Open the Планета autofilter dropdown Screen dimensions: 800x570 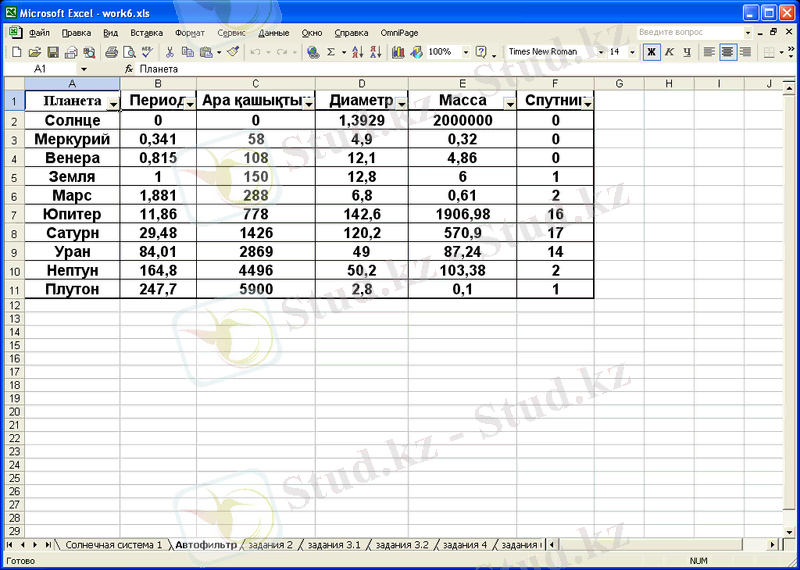point(113,103)
